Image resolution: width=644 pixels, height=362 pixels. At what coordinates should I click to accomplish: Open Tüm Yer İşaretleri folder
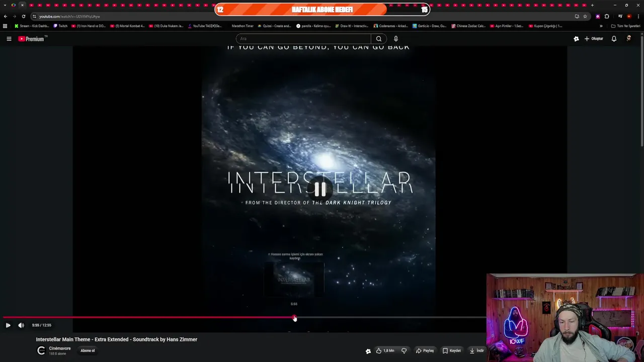pos(626,26)
